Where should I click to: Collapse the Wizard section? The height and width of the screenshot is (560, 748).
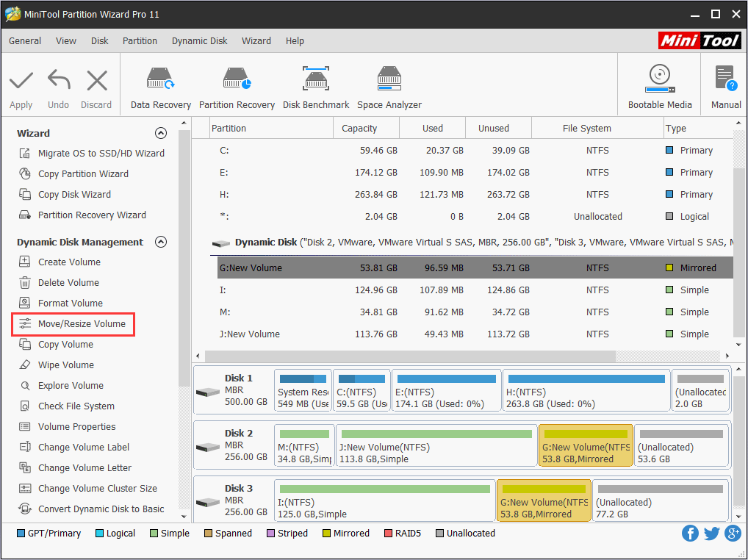[x=161, y=133]
